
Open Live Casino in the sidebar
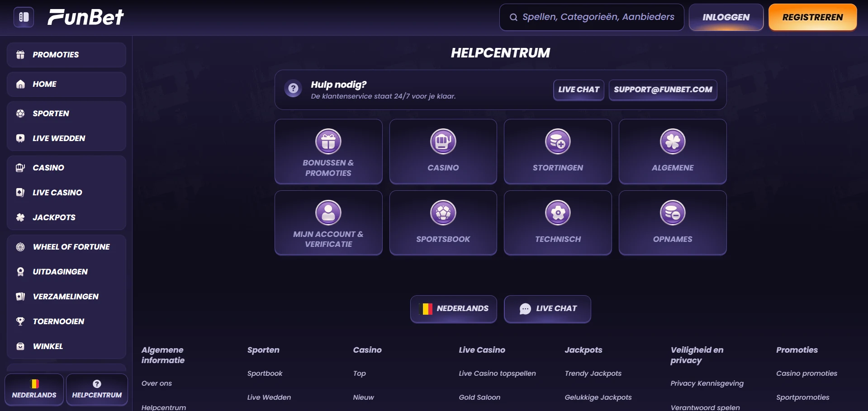66,193
